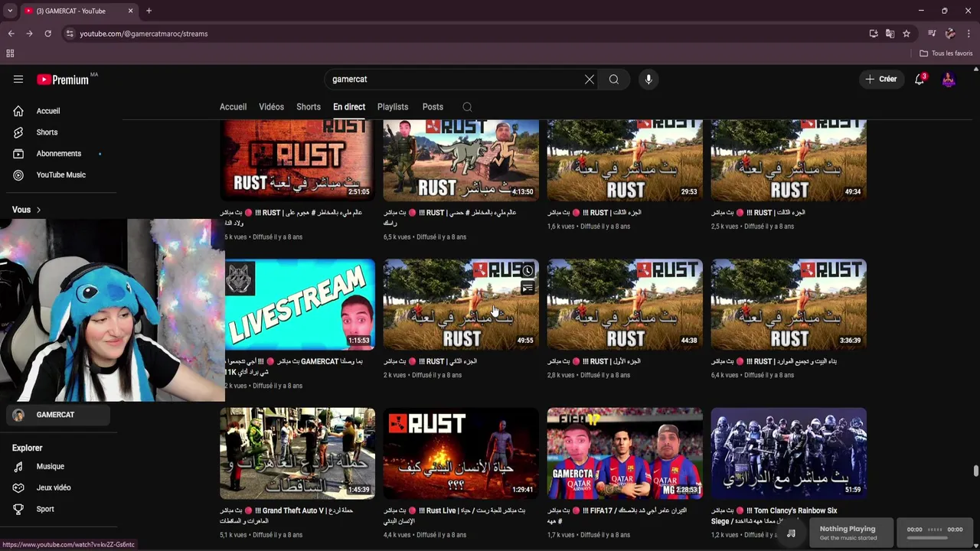Click the page vertical scrollbar thumb

(975, 471)
